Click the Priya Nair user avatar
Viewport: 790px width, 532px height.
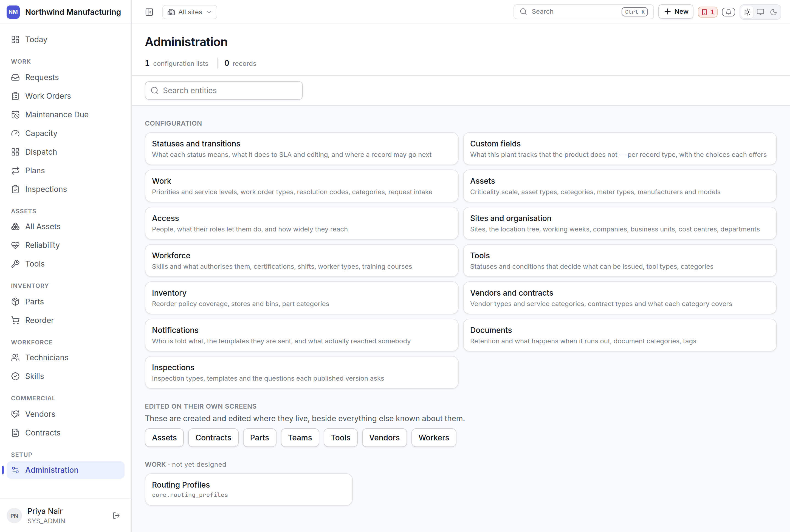click(x=14, y=516)
